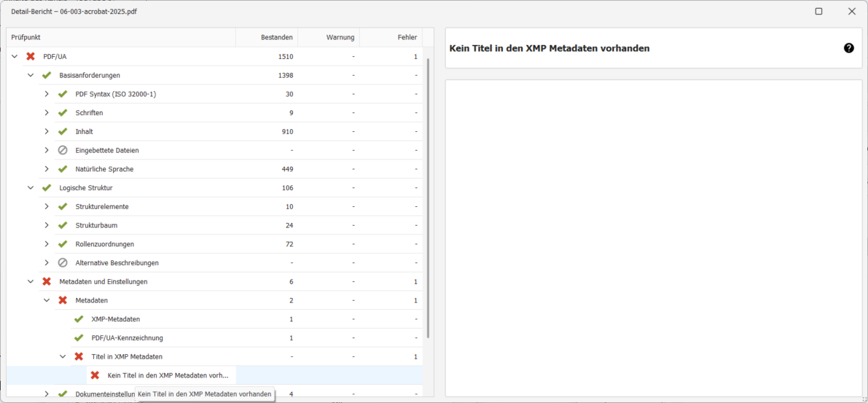
Task: Click the help question mark icon
Action: [x=849, y=48]
